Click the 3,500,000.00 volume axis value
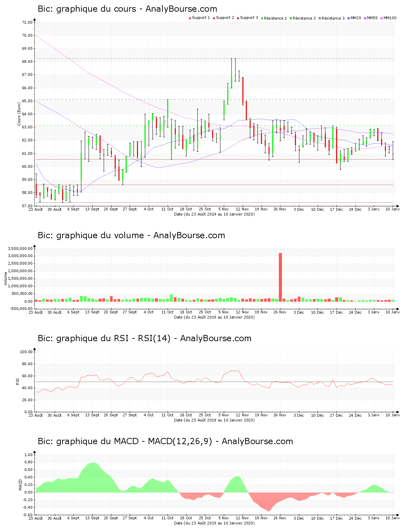The height and width of the screenshot is (532, 412). [x=20, y=248]
